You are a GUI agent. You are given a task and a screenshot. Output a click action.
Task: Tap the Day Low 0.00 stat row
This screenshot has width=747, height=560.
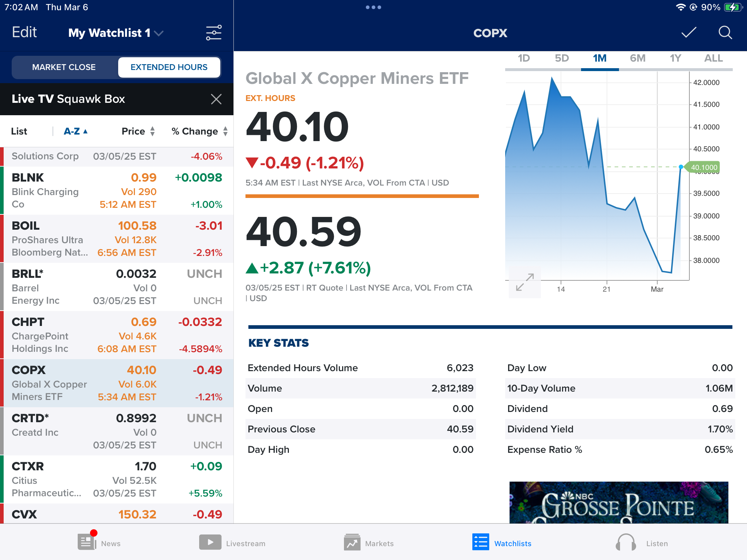click(x=620, y=368)
